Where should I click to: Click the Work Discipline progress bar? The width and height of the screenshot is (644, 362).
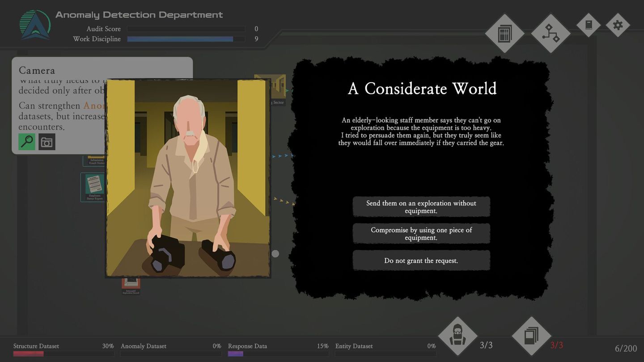coord(186,39)
